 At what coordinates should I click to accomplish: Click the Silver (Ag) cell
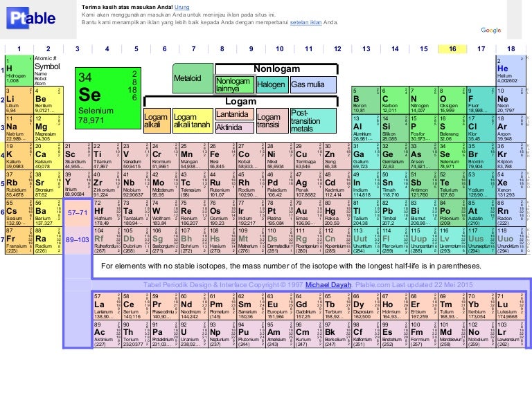[x=309, y=185]
